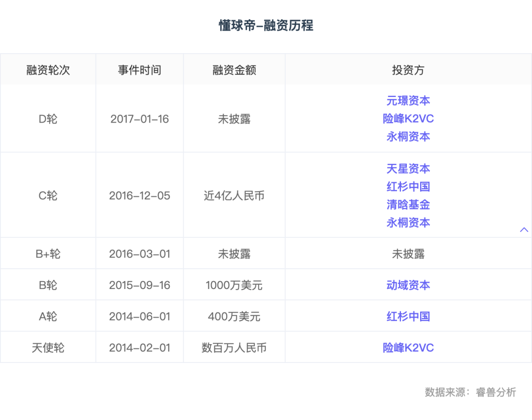532x420 pixels.
Task: Click the date 2017-01-16
Action: 139,119
